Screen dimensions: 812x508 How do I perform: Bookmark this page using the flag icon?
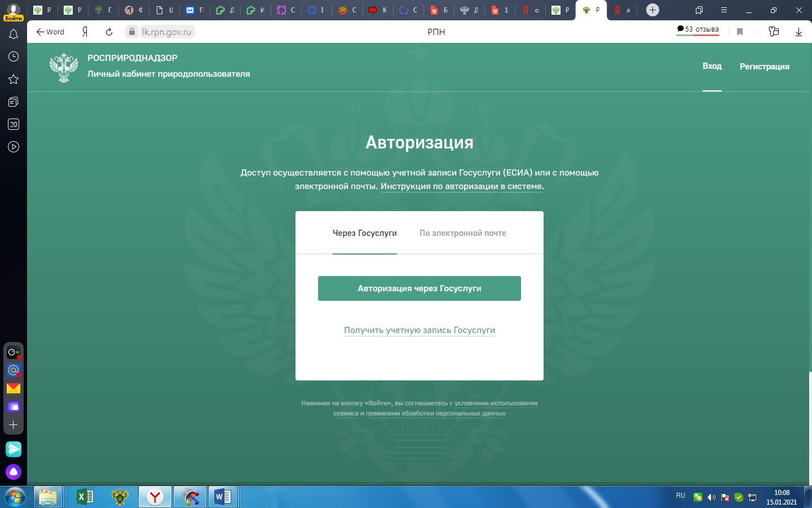point(740,32)
